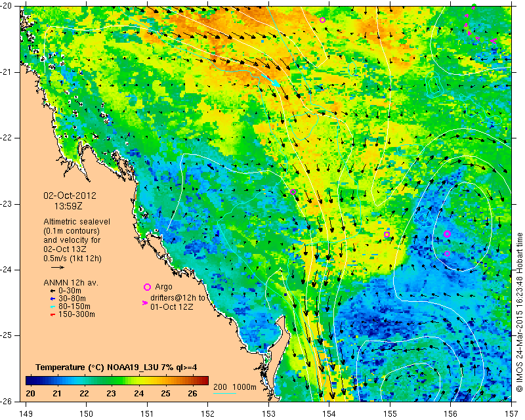Click the longitude axis label 152

coord(207,413)
